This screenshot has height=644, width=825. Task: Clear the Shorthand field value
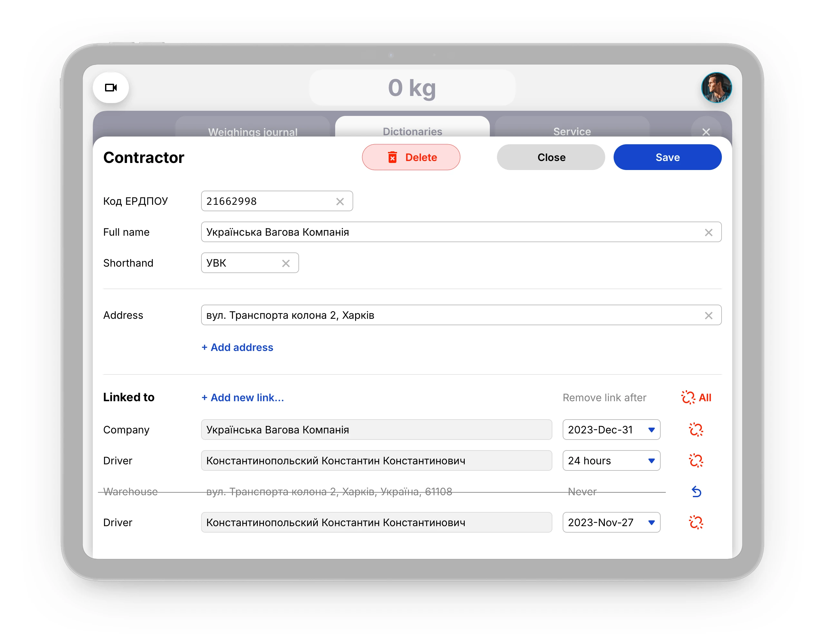(x=286, y=263)
